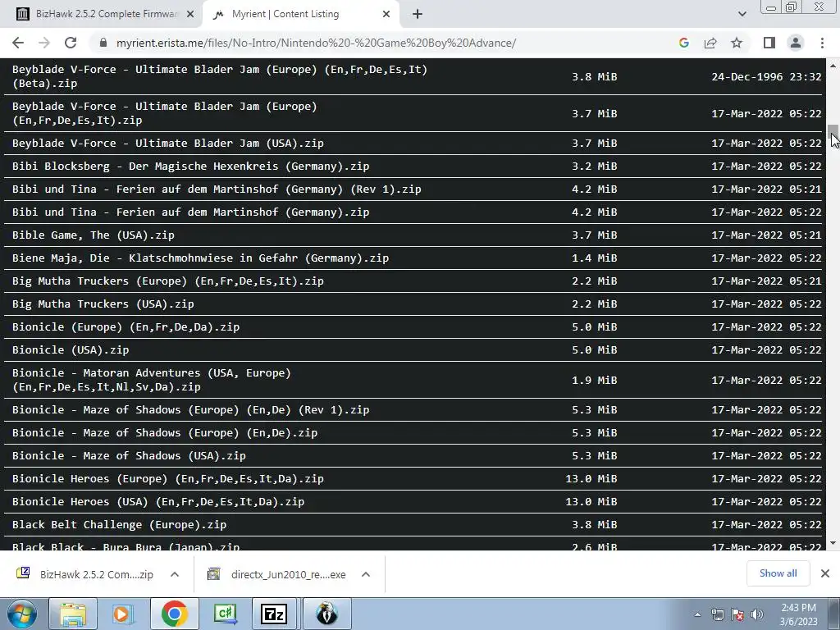Open Windows Explorer from taskbar
This screenshot has width=840, height=630.
click(73, 614)
